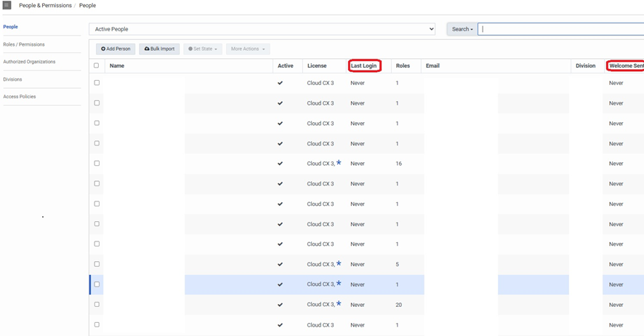Screen dimensions: 644x336
Task: Sort by the Welcome Sent column header
Action: coord(627,65)
